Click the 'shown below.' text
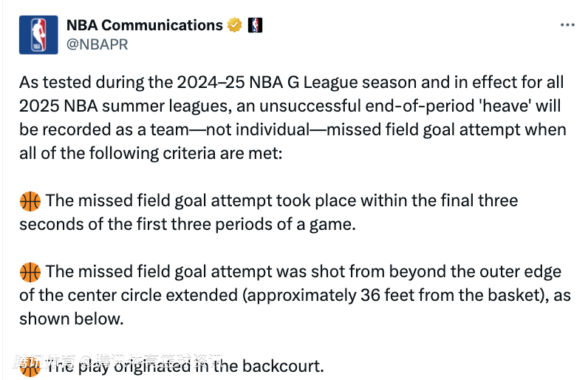The height and width of the screenshot is (380, 588). (71, 319)
